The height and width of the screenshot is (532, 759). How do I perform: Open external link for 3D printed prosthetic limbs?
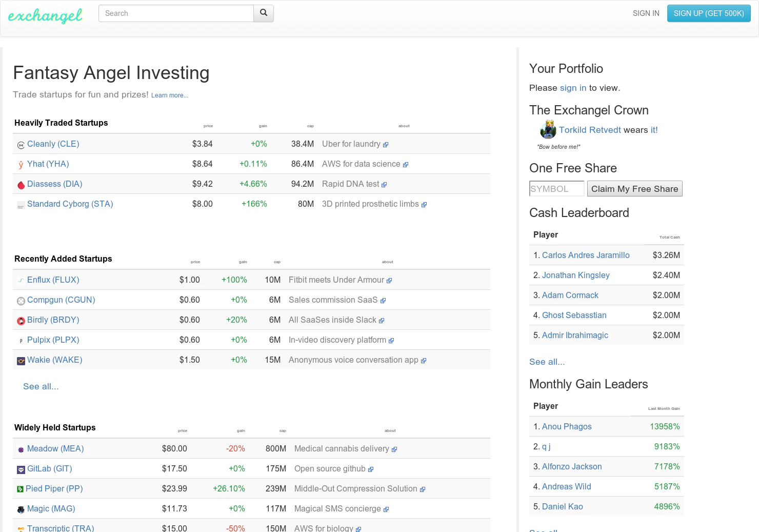point(424,205)
